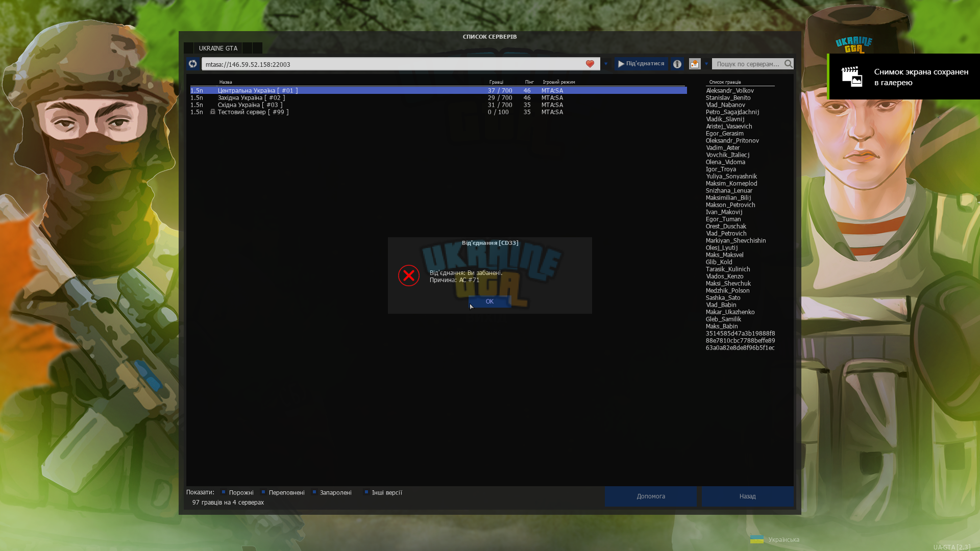Select the Західна Україна [ #02 ] server row
980x551 pixels.
438,97
